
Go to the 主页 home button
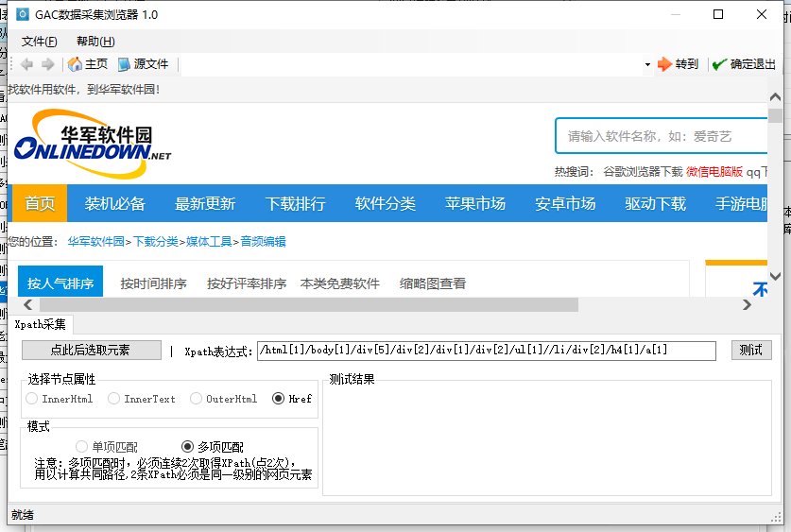tap(88, 64)
